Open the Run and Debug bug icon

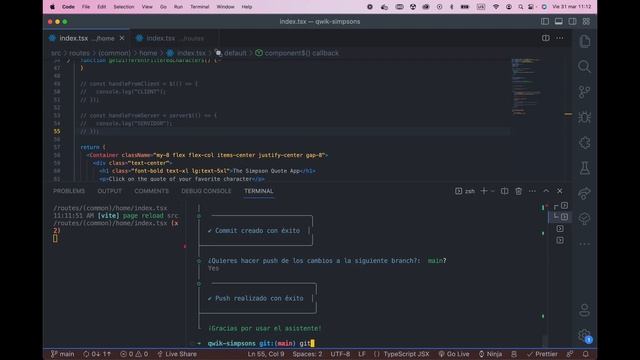click(x=584, y=118)
